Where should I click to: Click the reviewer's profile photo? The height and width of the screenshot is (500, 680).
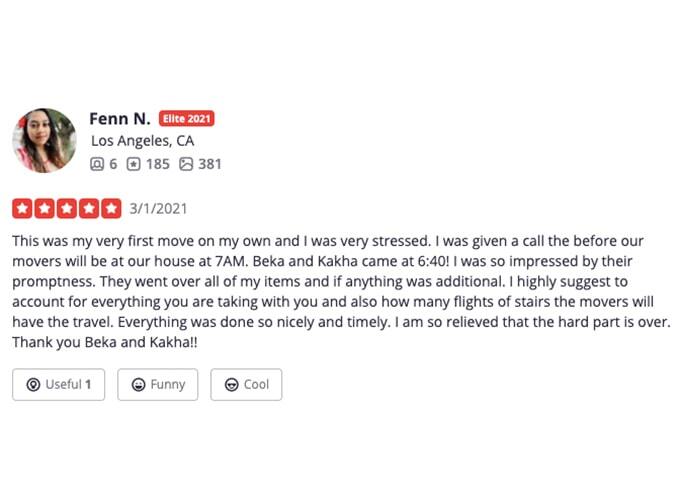[44, 141]
